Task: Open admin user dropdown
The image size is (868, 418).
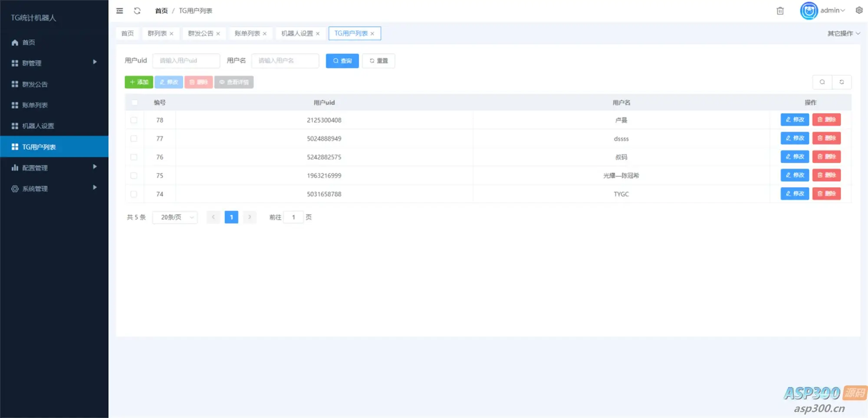Action: point(832,10)
